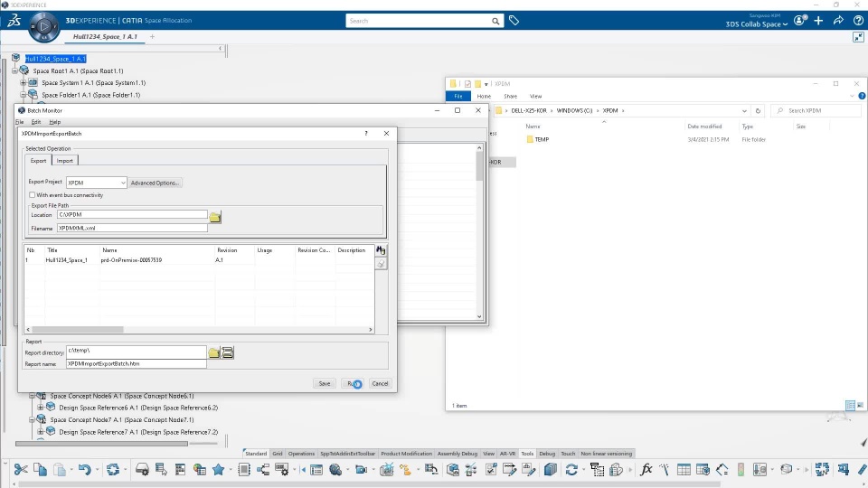Refresh the XPDM folder in File Explorer
Viewport: 868px width, 488px height.
tap(758, 110)
